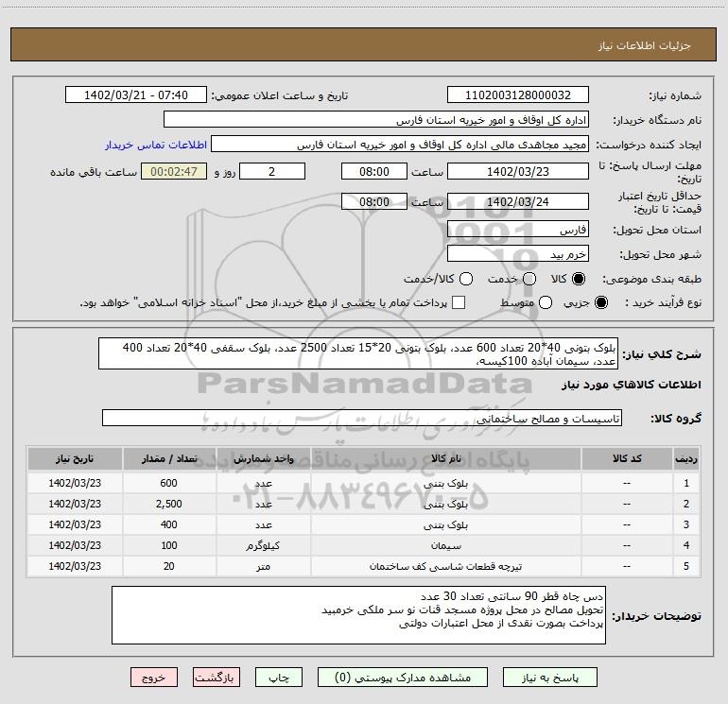Click the مشاهده مدارک پیوستی (0) button
Screen dimensions: 728x704
point(403,678)
